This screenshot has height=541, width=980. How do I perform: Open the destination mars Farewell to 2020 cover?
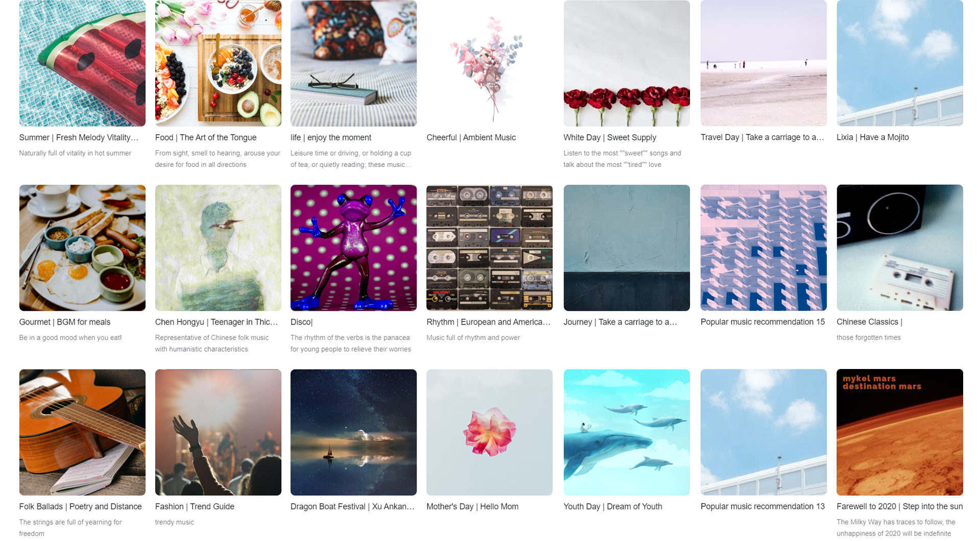tap(899, 432)
